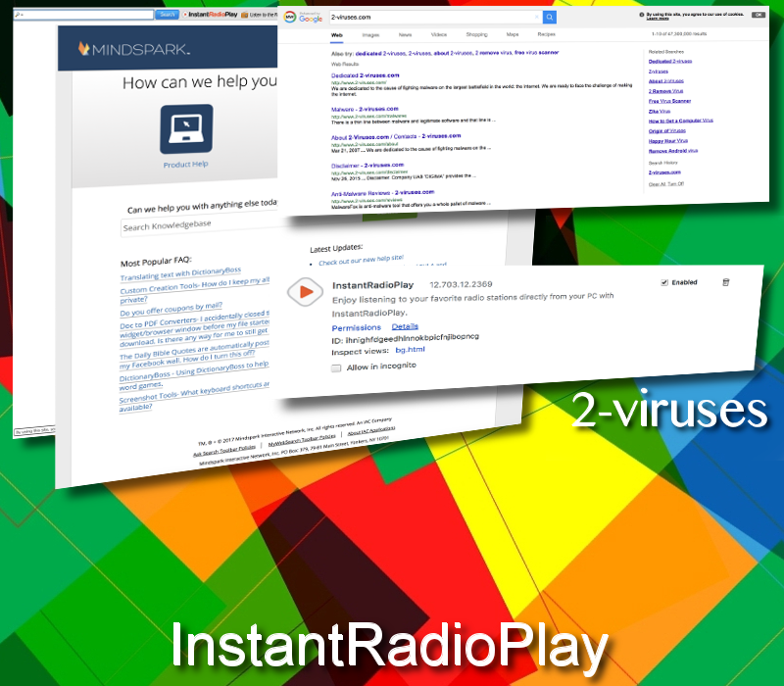
Task: Open the Free Virus Scanner related search
Action: [669, 101]
